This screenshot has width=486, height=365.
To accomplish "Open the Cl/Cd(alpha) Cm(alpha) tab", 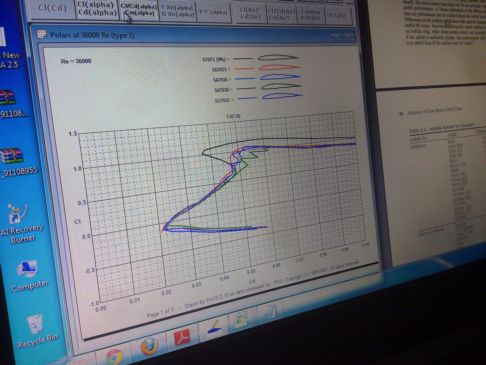I will point(138,10).
